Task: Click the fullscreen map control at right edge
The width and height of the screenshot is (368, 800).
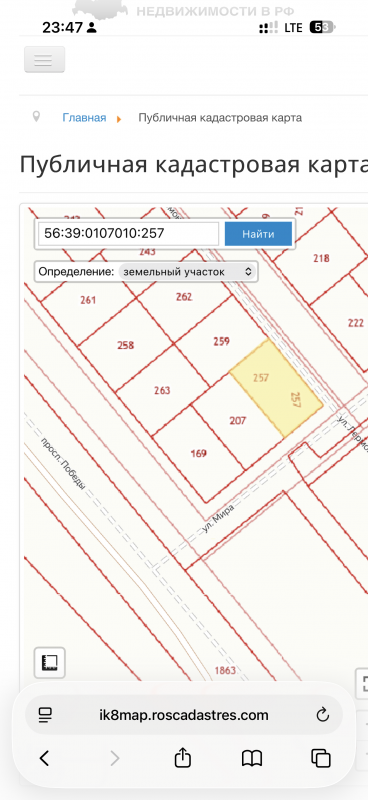Action: [x=363, y=684]
